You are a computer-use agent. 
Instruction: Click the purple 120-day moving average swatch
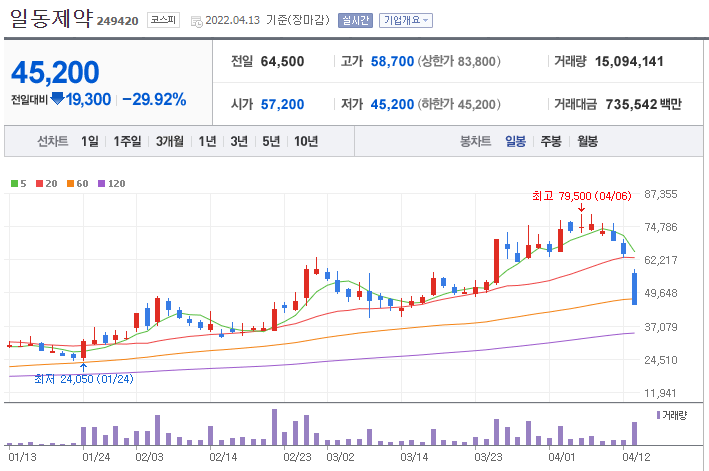pos(101,184)
